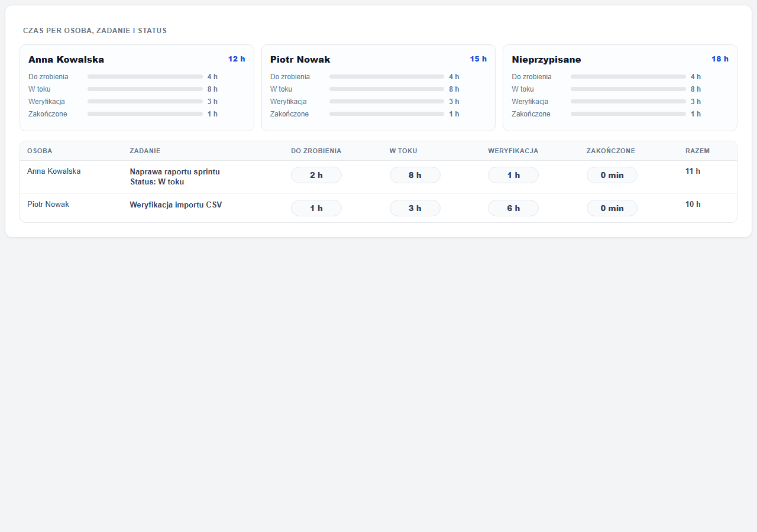This screenshot has width=757, height=532.
Task: Click the 1 h pill in Weryfikacja importu CSV row
Action: [316, 208]
